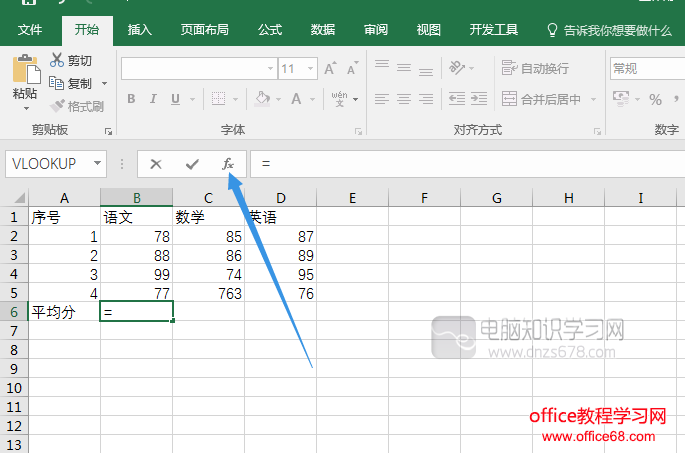
Task: Open font color dropdown arrow
Action: click(x=312, y=100)
